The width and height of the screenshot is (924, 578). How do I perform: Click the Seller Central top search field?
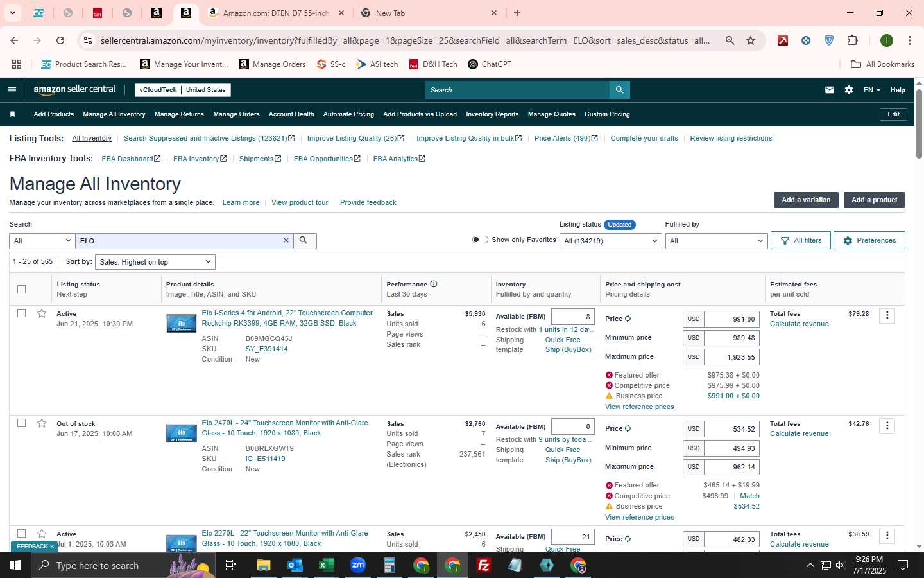(517, 90)
